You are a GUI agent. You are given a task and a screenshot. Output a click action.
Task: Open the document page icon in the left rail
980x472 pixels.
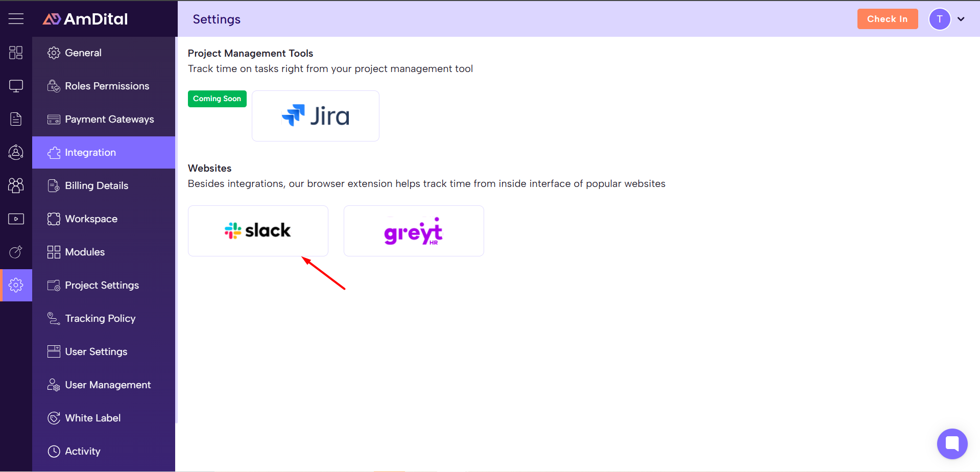point(16,119)
